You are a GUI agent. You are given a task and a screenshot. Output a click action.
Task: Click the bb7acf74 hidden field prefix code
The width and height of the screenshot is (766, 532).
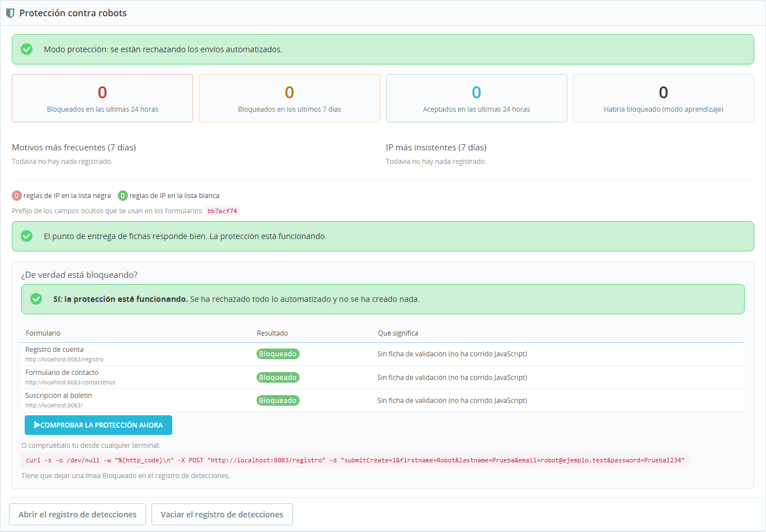222,212
